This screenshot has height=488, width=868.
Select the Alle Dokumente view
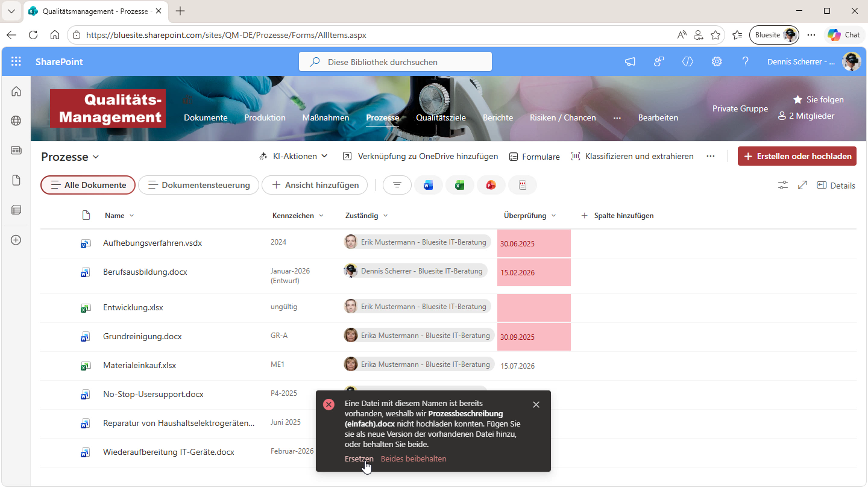[88, 185]
